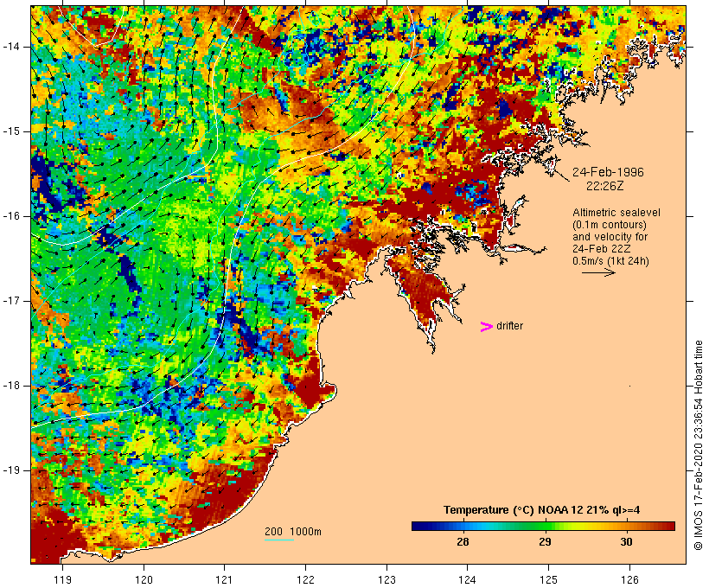
Task: Click the '200' depth contour label
Action: click(273, 532)
